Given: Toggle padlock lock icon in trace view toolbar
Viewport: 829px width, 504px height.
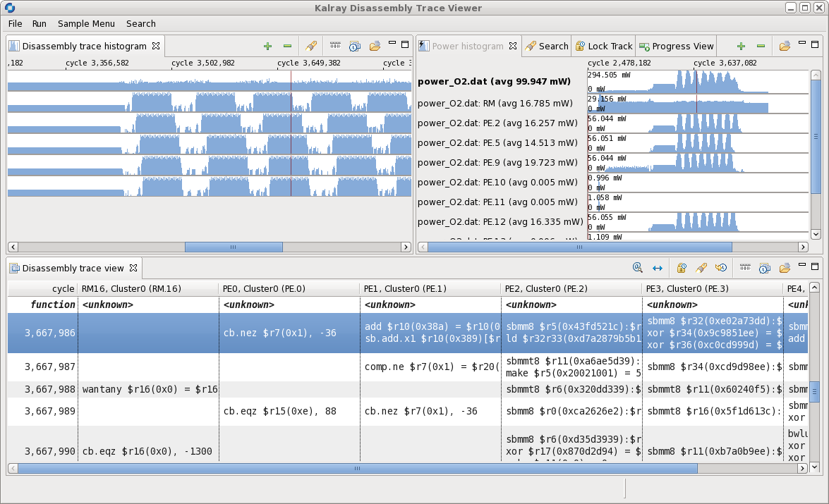Looking at the screenshot, I should [682, 268].
